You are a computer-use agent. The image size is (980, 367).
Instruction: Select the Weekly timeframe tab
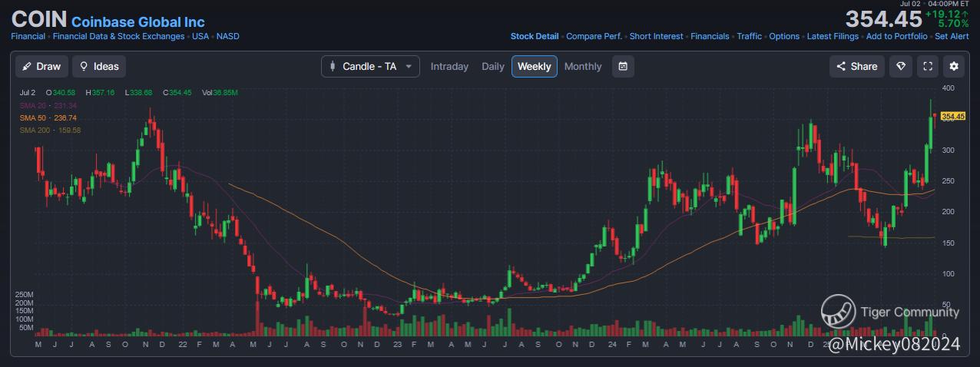pyautogui.click(x=535, y=66)
